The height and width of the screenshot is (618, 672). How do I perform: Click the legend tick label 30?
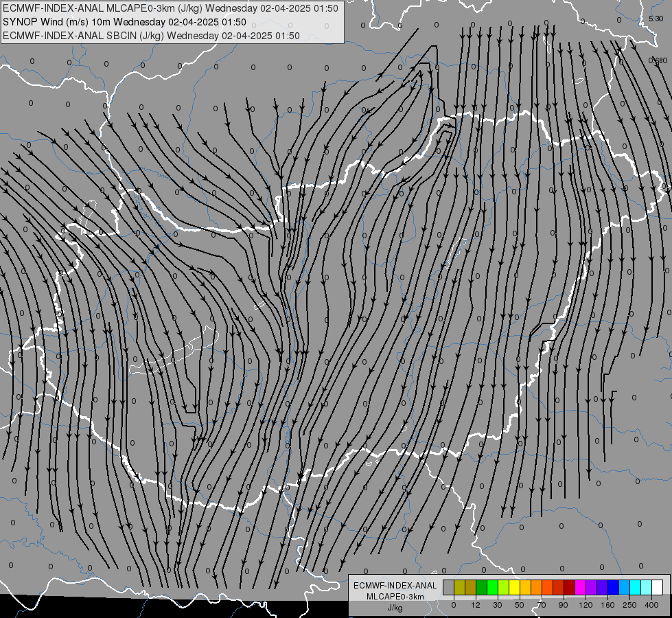click(x=498, y=605)
